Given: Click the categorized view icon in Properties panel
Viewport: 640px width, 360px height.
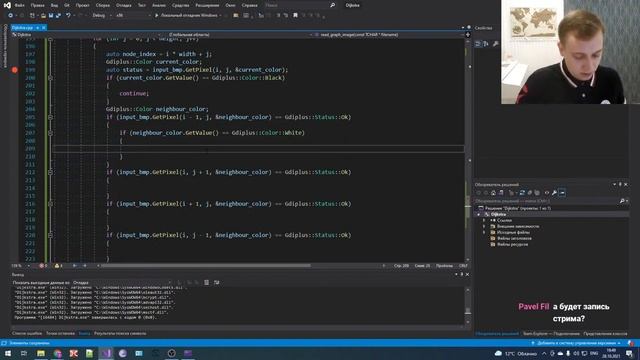Looking at the screenshot, I should click(x=478, y=44).
